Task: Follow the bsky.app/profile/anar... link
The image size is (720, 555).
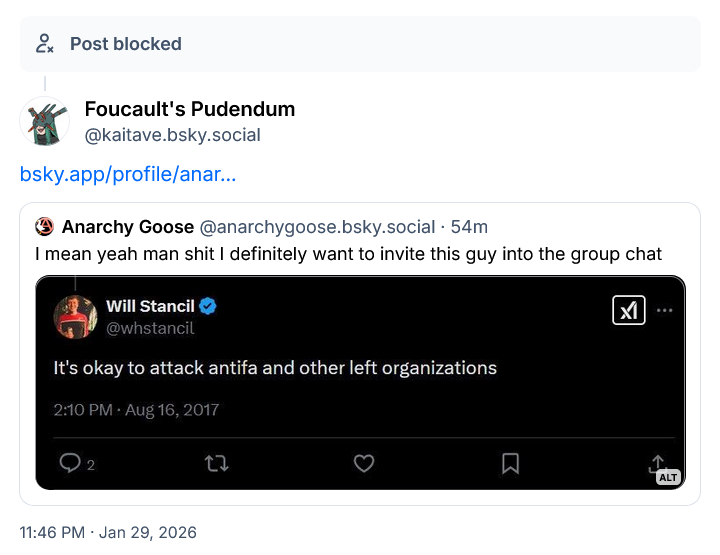Action: (x=128, y=175)
